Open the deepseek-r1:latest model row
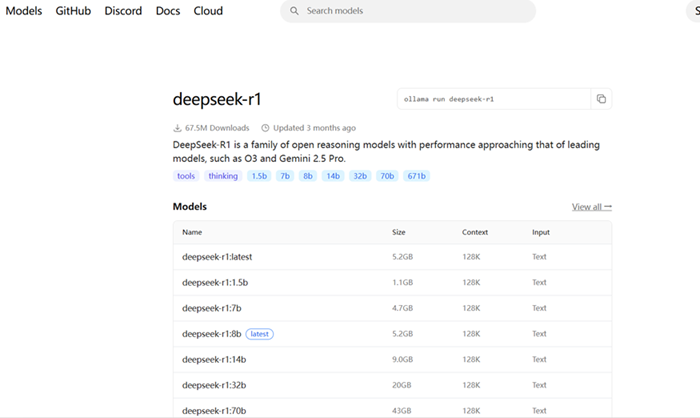The image size is (700, 418). coord(217,257)
